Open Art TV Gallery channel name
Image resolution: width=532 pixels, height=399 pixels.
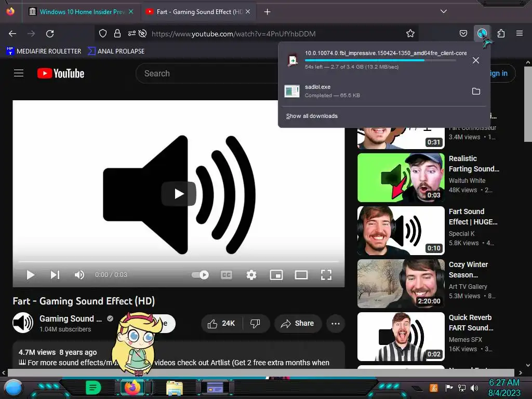(468, 287)
